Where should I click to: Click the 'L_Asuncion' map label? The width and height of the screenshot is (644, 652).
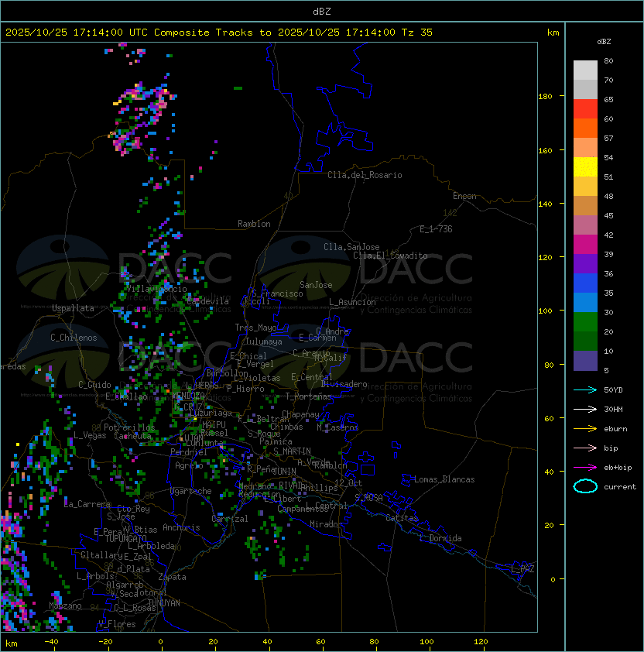352,302
